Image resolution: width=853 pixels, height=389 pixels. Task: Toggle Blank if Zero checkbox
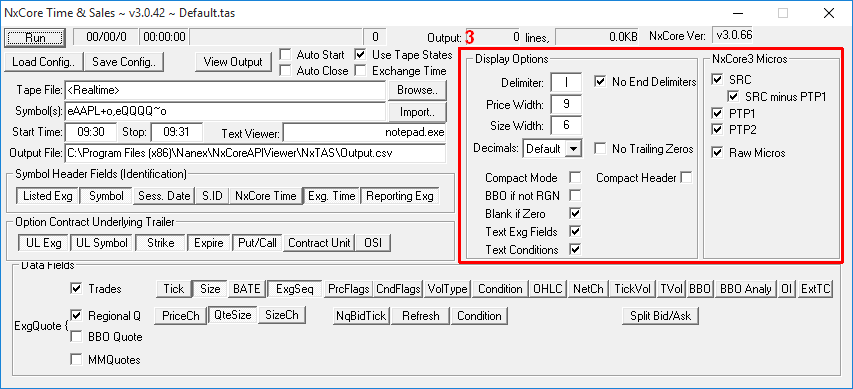[x=575, y=213]
